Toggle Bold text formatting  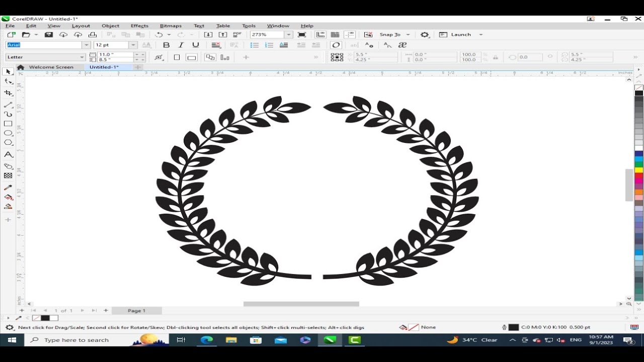[x=166, y=45]
